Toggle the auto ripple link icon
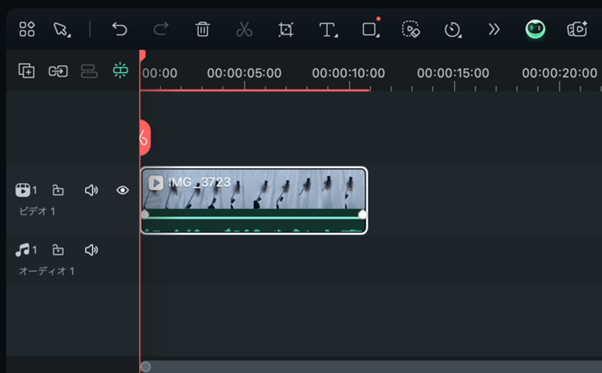The height and width of the screenshot is (373, 602). click(x=58, y=71)
